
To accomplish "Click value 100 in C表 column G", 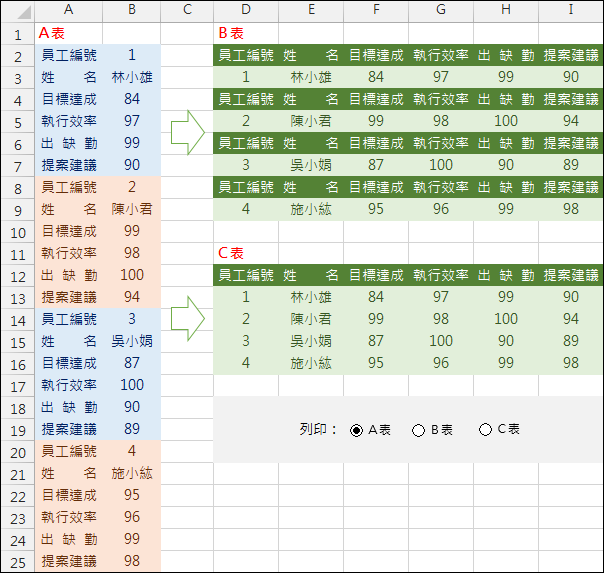I will click(x=441, y=341).
